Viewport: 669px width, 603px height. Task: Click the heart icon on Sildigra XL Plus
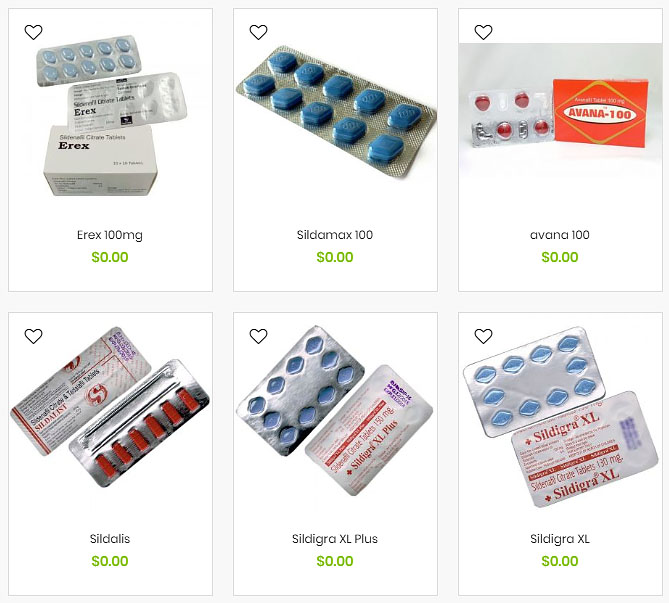258,336
